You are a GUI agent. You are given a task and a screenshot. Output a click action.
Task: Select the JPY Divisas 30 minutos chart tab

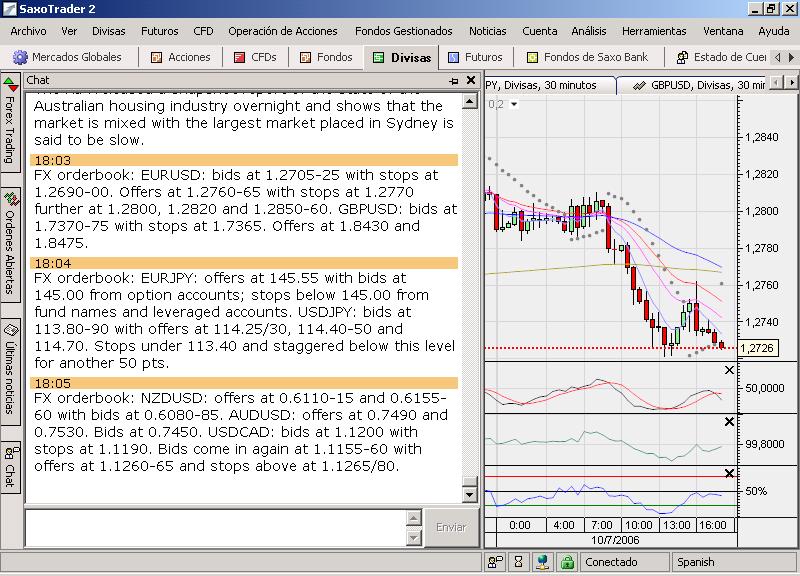(550, 85)
